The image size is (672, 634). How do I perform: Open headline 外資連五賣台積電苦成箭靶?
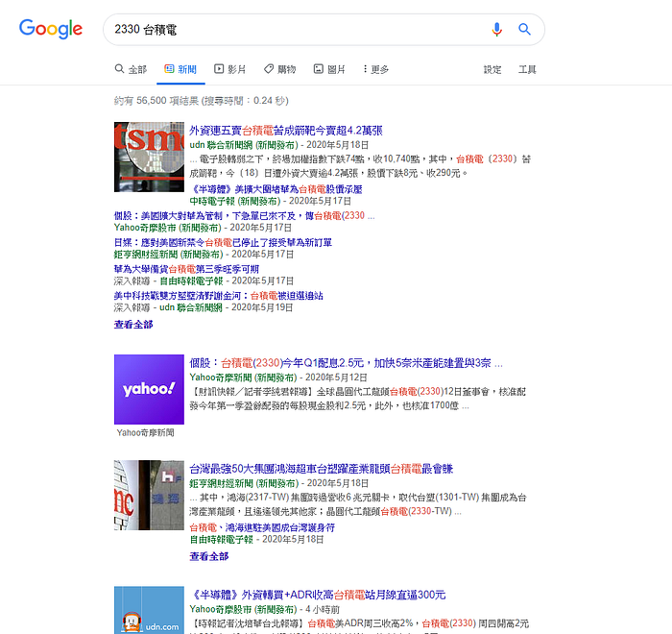[x=286, y=131]
